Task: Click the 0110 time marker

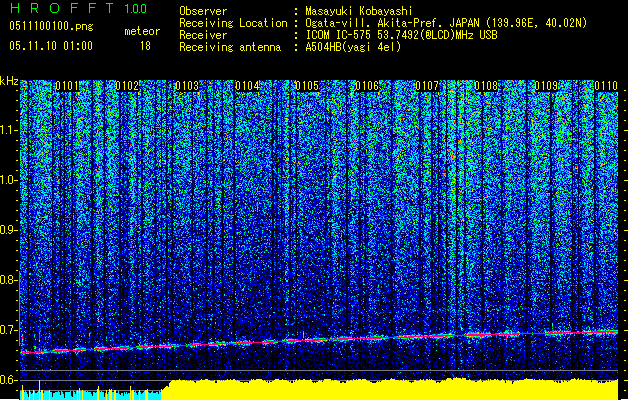Action: coord(605,87)
